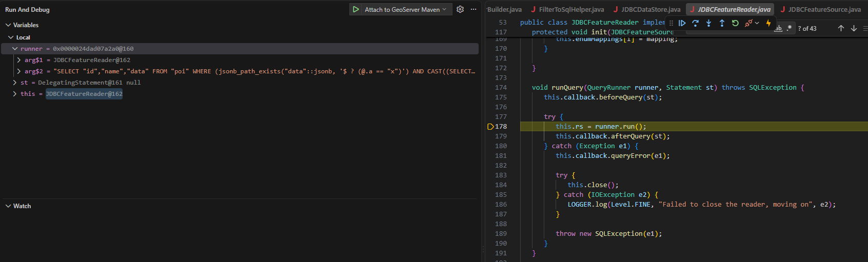This screenshot has height=262, width=868.
Task: Select the JDBCFeatureReader.java tab
Action: pos(730,9)
